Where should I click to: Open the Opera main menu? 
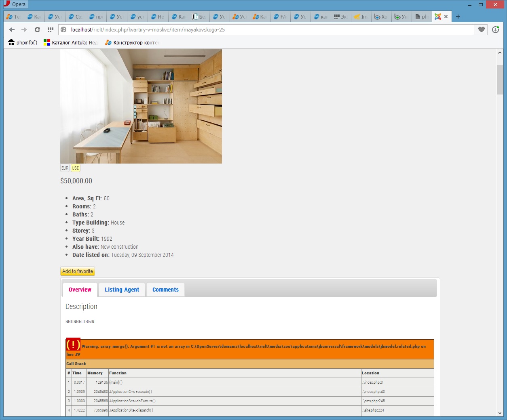pyautogui.click(x=15, y=4)
